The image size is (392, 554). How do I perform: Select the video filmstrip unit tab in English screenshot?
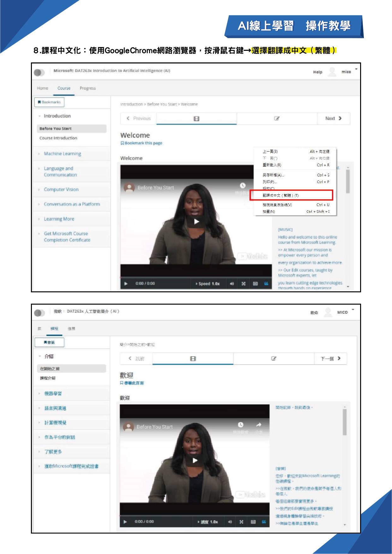click(x=196, y=119)
